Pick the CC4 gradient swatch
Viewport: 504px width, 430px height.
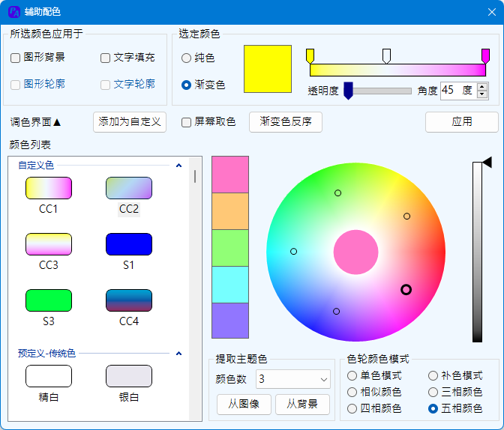point(129,300)
